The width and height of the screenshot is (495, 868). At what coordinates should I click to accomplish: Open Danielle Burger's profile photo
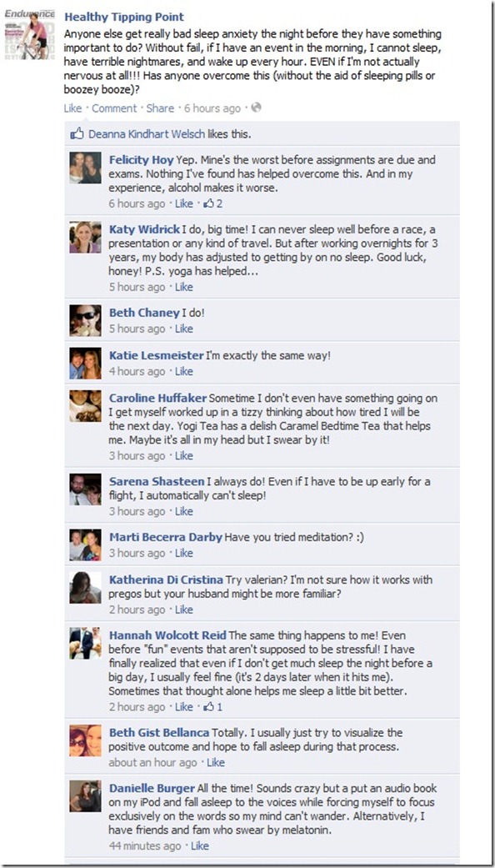(85, 796)
